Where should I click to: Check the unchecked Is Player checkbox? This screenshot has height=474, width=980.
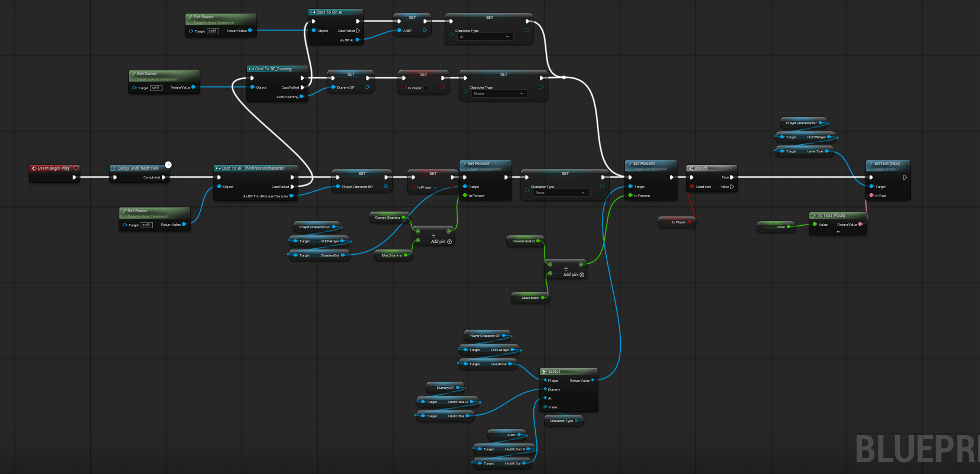[x=426, y=88]
